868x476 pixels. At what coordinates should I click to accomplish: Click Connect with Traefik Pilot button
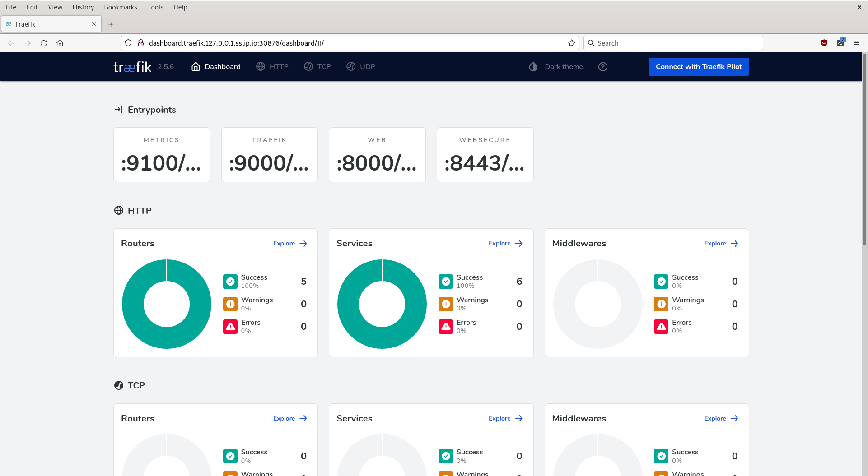click(x=699, y=67)
